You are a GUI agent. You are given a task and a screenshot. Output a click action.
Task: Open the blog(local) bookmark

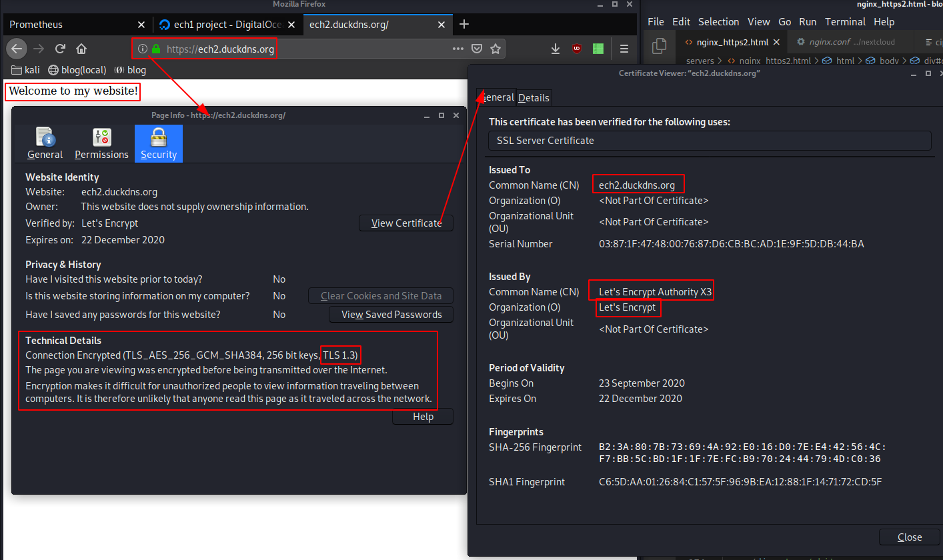[x=76, y=69]
